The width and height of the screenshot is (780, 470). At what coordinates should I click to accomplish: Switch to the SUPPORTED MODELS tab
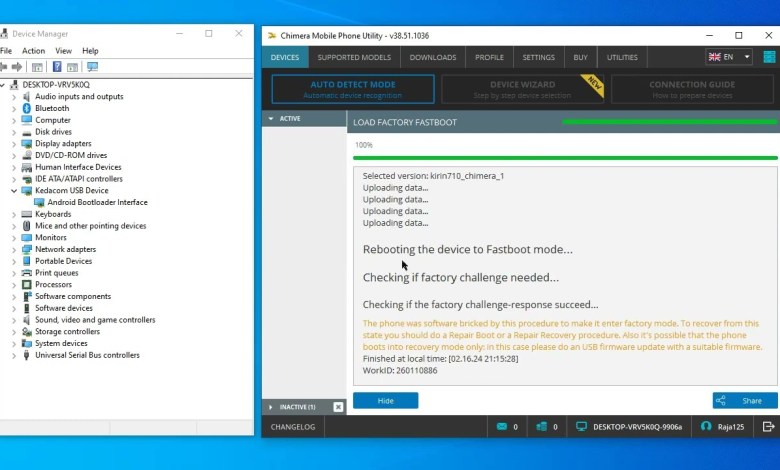pyautogui.click(x=354, y=57)
